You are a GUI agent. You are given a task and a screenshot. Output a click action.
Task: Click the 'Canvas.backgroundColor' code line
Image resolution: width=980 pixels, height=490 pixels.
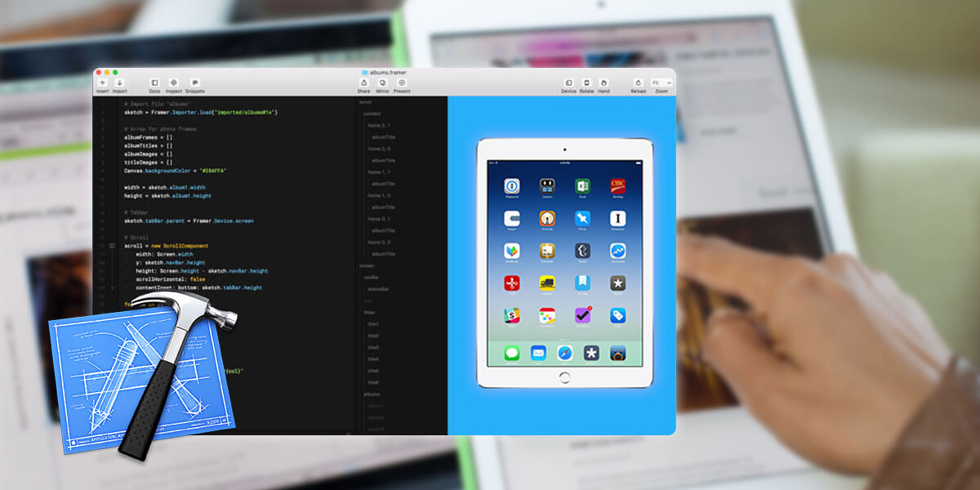pos(175,171)
